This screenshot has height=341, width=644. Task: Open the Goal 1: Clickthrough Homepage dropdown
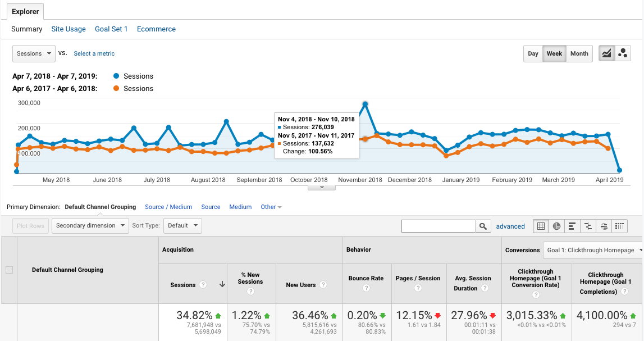(x=593, y=250)
